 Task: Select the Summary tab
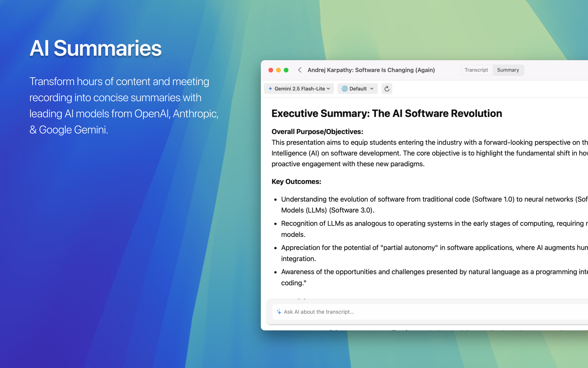point(508,70)
